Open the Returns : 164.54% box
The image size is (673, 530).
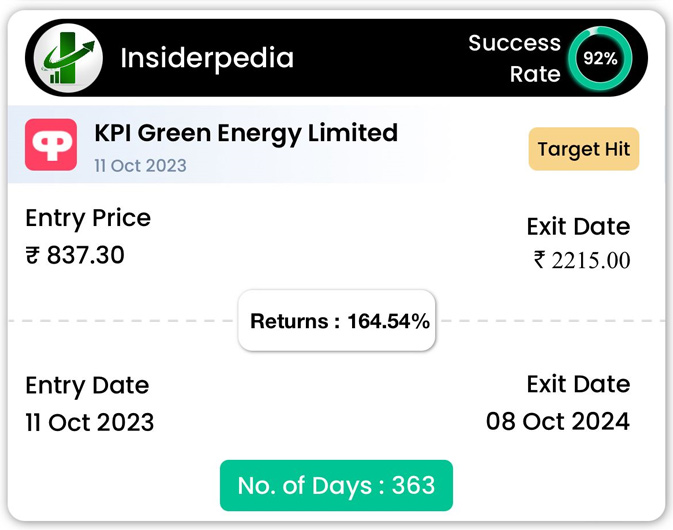point(337,321)
